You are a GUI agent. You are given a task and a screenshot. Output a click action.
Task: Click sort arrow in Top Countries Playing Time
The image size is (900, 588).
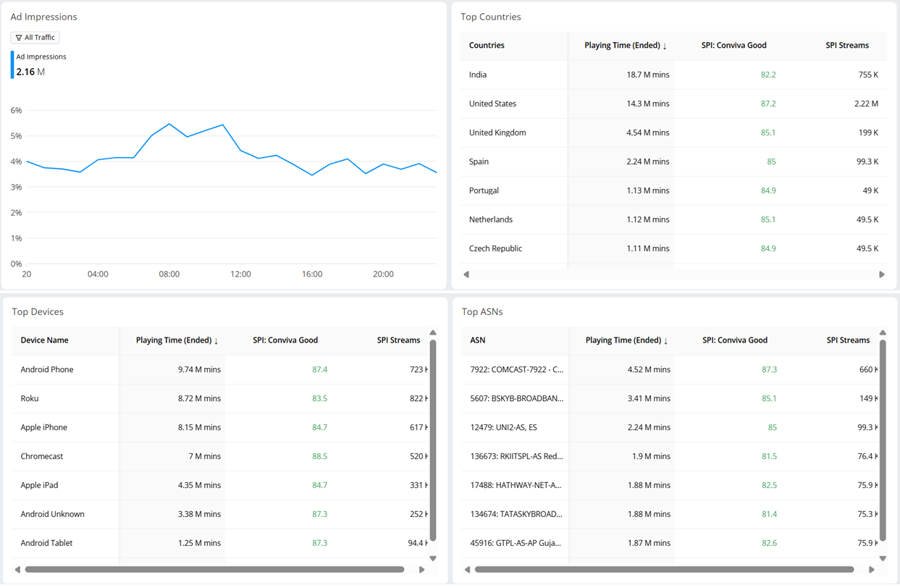(665, 46)
